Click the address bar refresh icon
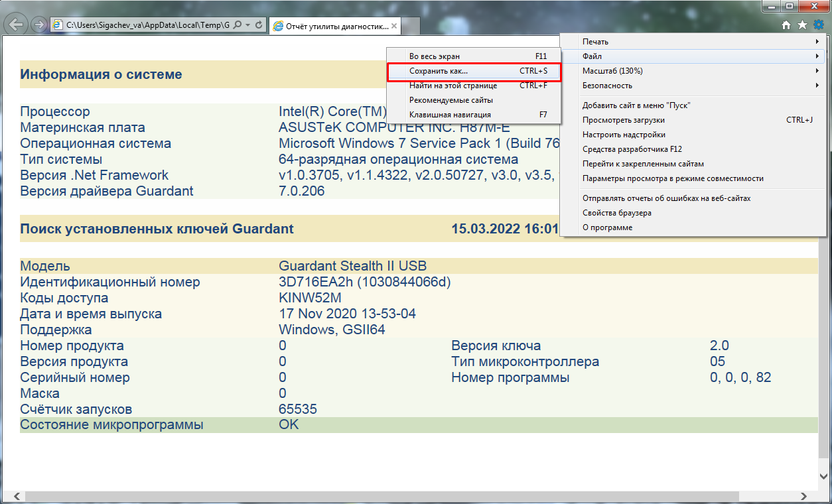The width and height of the screenshot is (832, 504). coord(258,25)
